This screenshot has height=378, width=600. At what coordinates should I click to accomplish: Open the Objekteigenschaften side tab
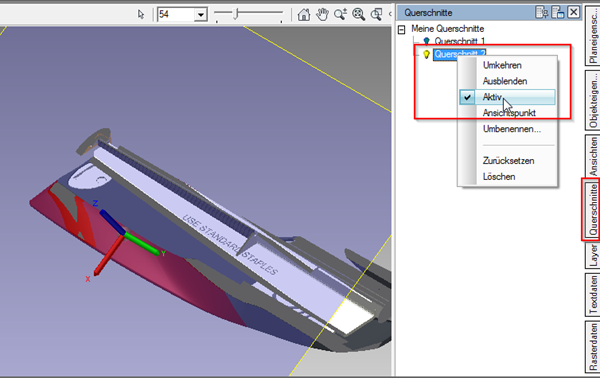click(593, 100)
